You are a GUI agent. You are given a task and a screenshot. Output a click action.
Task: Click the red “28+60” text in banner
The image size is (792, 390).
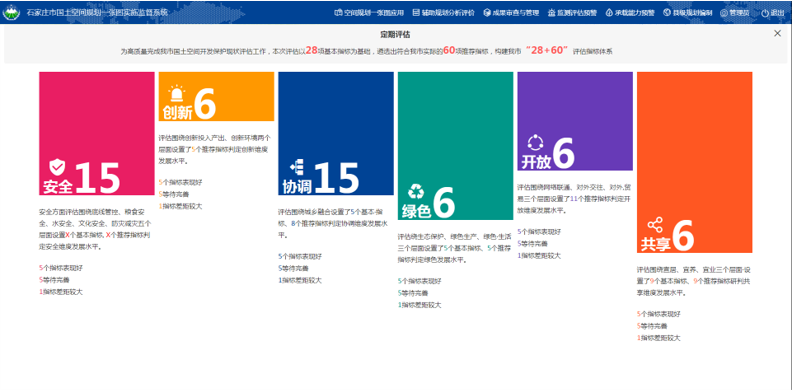click(547, 51)
